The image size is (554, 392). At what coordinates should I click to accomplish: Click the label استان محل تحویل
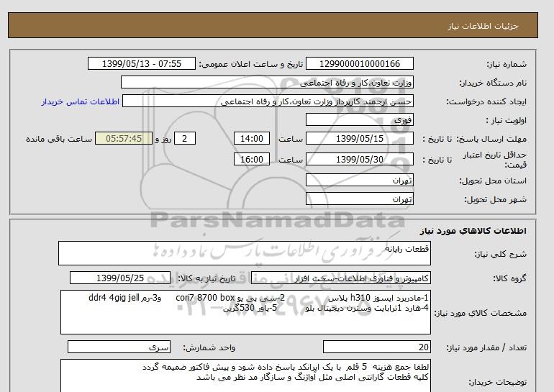[x=493, y=181]
